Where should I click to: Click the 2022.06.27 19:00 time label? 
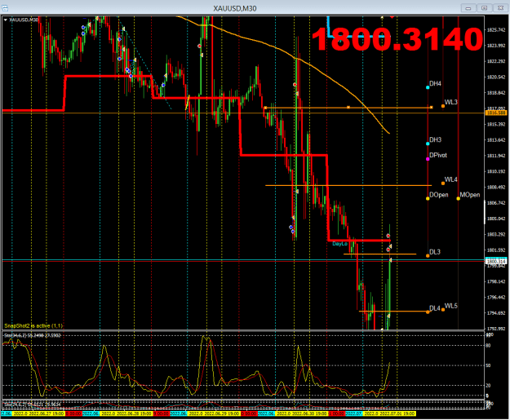pyautogui.click(x=47, y=413)
